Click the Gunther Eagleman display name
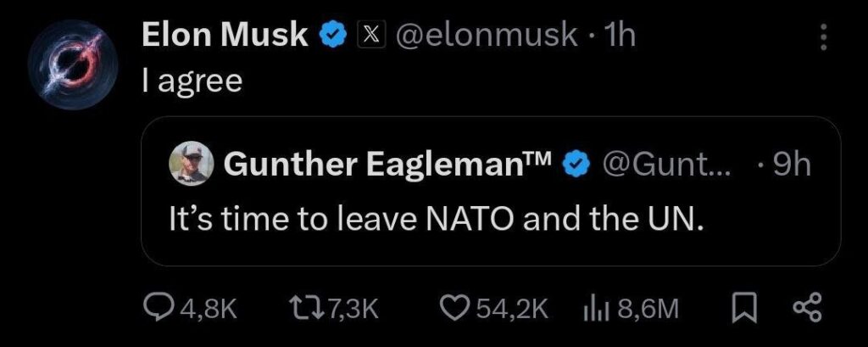The width and height of the screenshot is (868, 347). (x=387, y=164)
